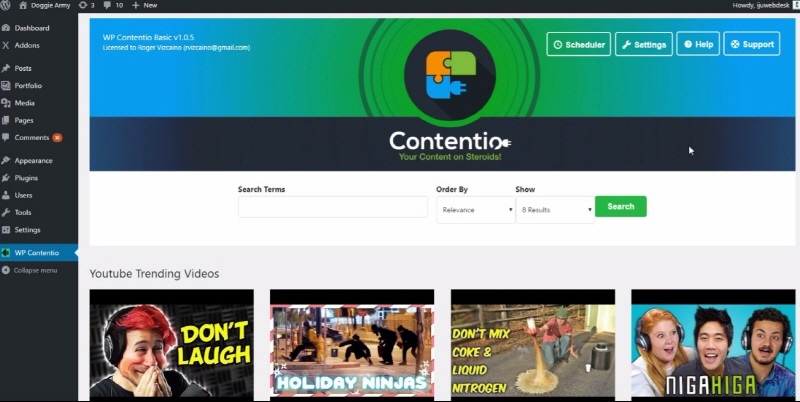Click the Comments pending count badge
Viewport: 800px width, 402px height.
(57, 138)
